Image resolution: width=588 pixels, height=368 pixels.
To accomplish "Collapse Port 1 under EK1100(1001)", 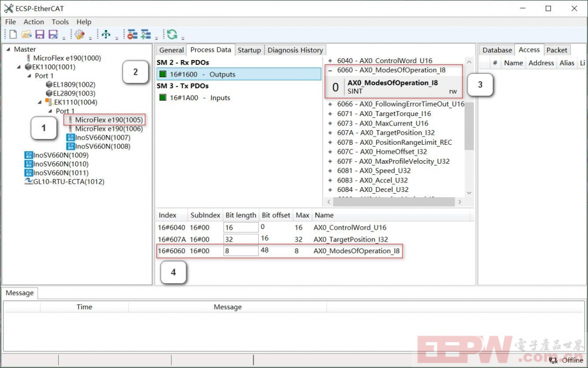I will [29, 76].
